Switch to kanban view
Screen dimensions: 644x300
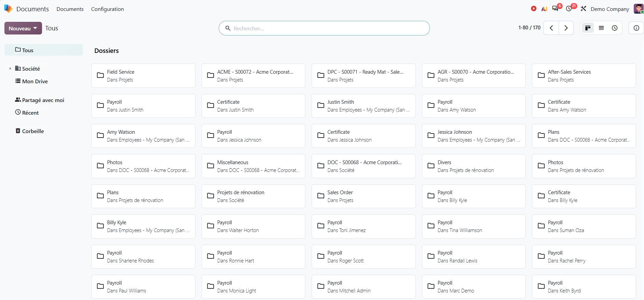(588, 28)
